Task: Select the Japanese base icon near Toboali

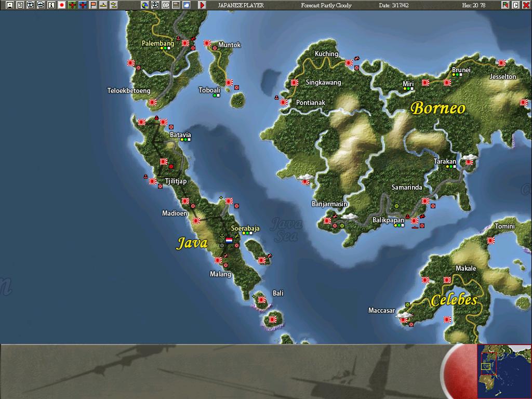Action: [229, 83]
